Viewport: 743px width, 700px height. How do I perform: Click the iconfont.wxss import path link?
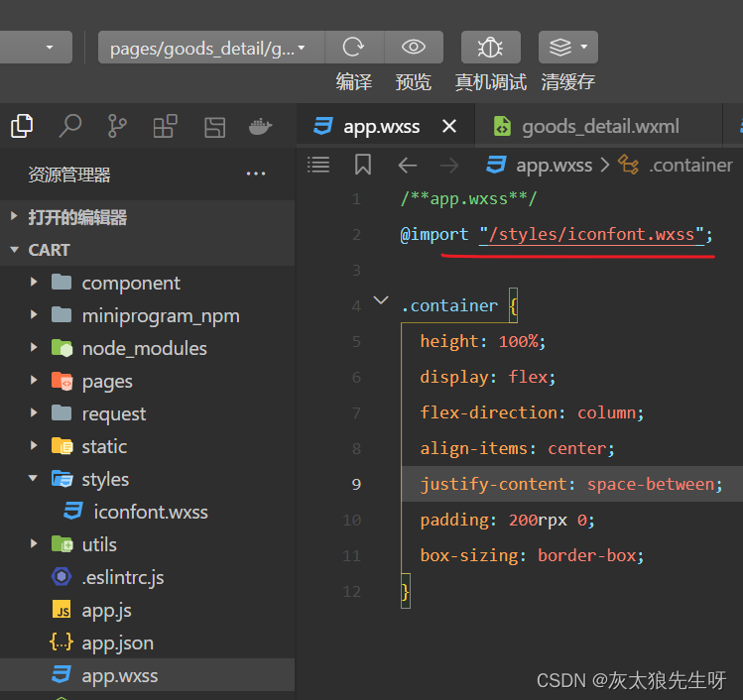591,234
